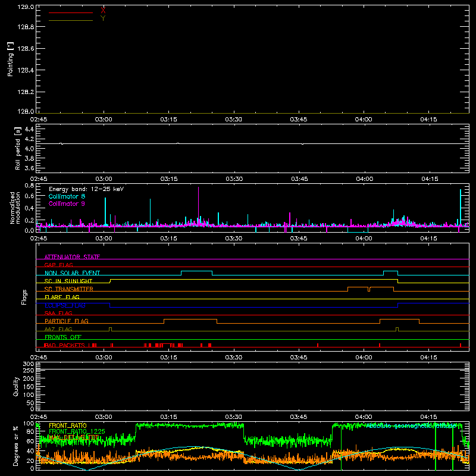
Task: Select the FRONT_RATIO legend entry
Action: click(x=68, y=425)
